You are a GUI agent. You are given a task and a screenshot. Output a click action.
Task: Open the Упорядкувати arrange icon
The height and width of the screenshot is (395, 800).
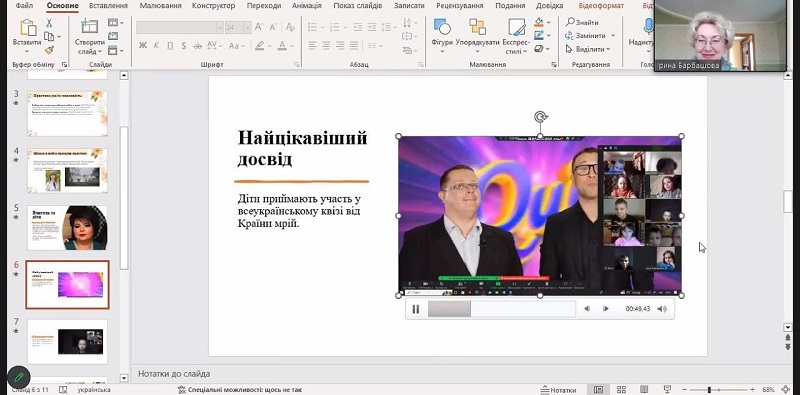pyautogui.click(x=477, y=27)
